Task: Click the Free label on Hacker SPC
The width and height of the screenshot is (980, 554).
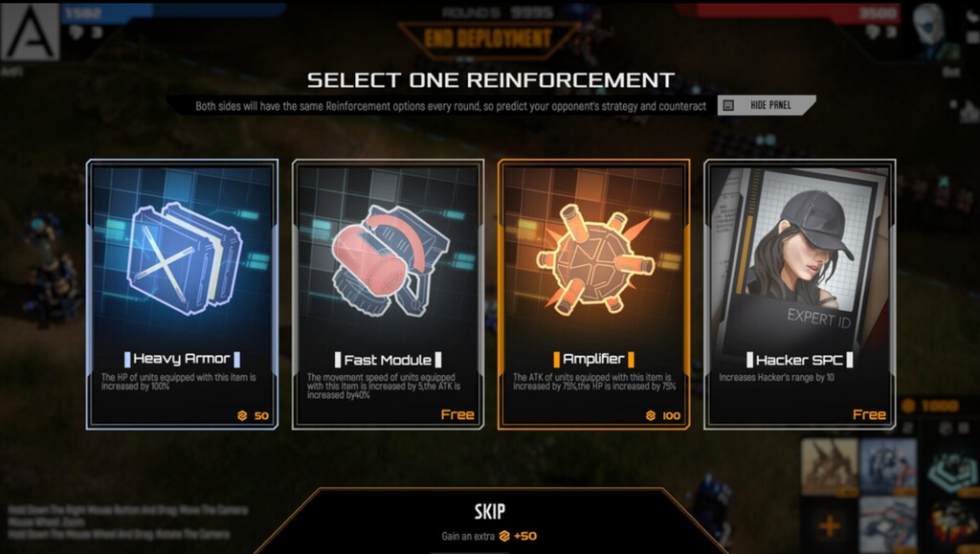Action: (x=869, y=414)
